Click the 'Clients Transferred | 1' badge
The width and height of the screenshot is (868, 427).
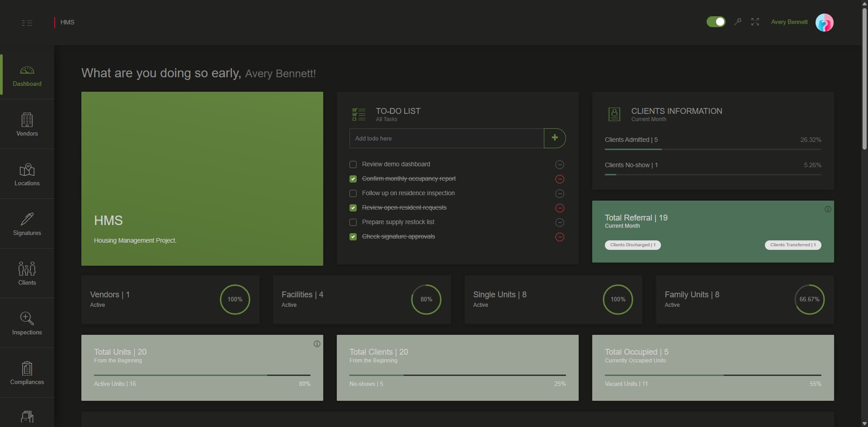[x=793, y=245]
